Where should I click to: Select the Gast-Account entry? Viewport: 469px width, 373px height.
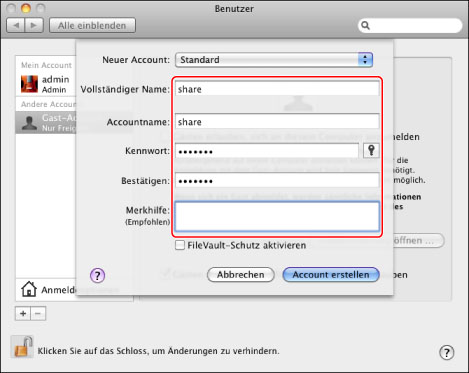tap(46, 123)
